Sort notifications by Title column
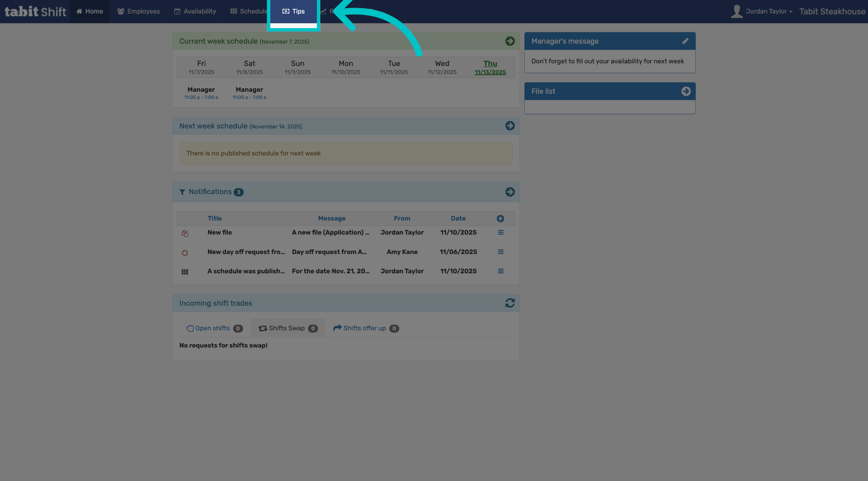 [215, 218]
